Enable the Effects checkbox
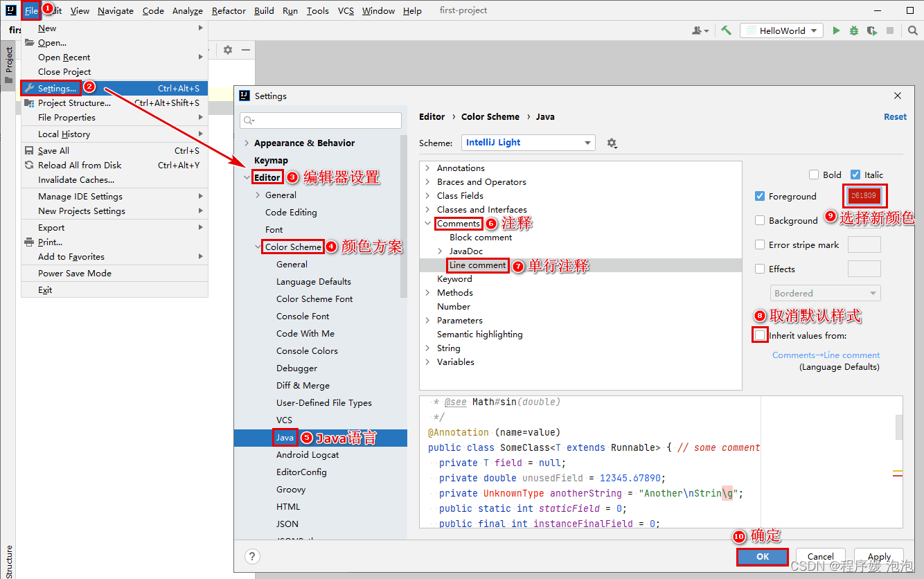 tap(761, 269)
